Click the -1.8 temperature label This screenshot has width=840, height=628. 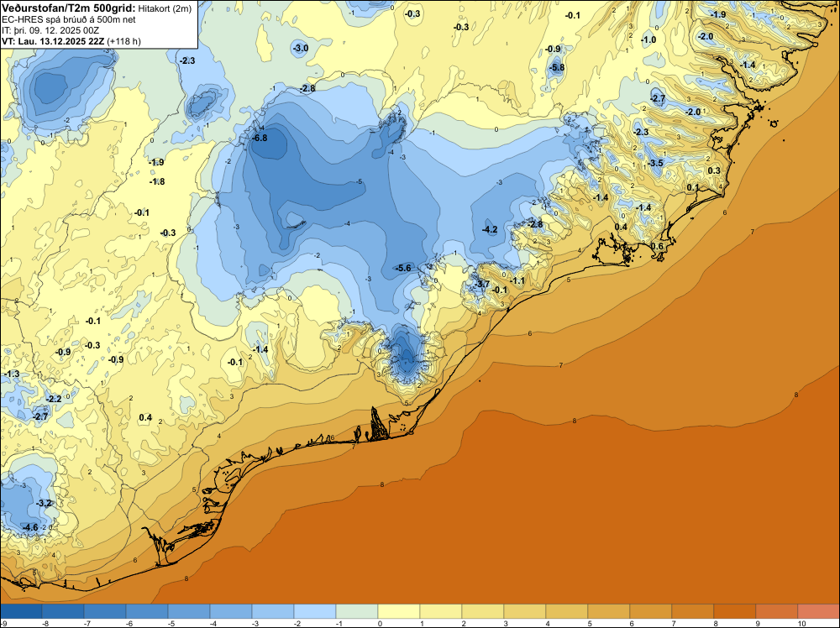(x=157, y=181)
